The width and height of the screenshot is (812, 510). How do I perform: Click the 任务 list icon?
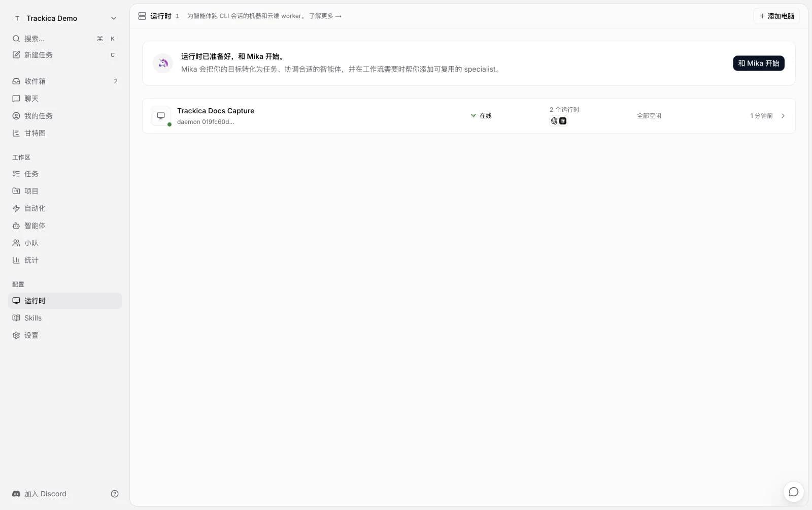16,174
